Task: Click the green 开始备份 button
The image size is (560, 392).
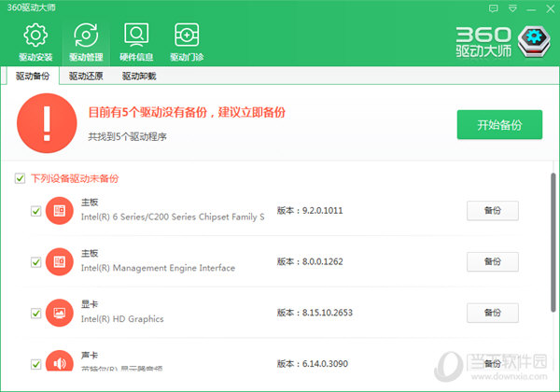Action: tap(499, 124)
